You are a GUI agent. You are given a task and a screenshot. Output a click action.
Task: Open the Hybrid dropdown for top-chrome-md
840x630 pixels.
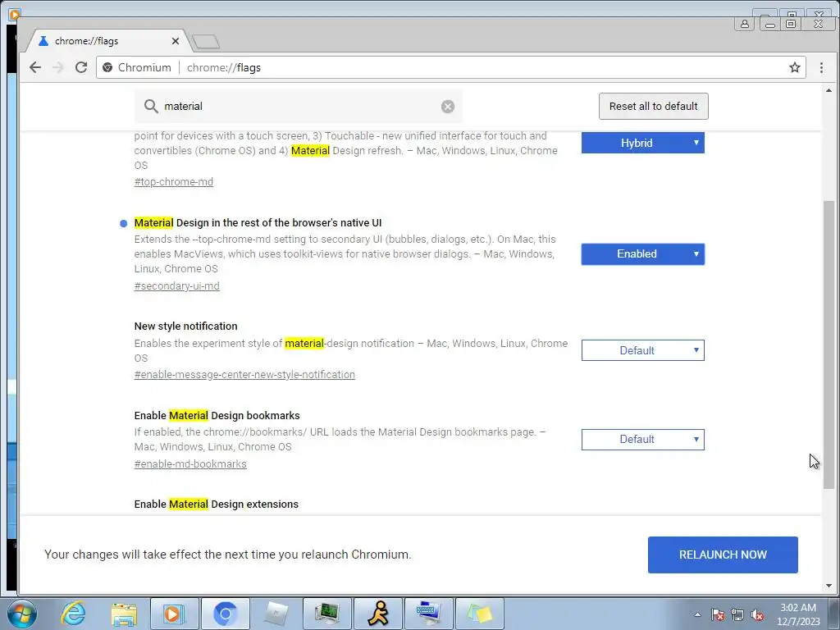point(643,143)
